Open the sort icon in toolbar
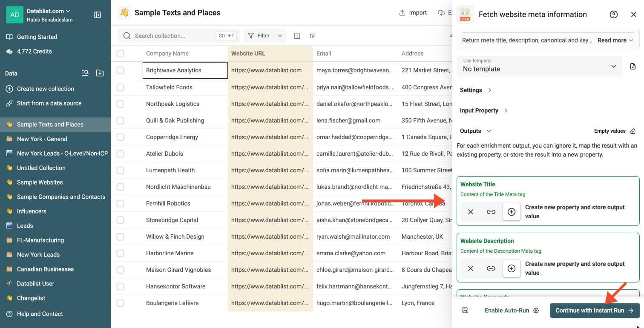 (313, 36)
